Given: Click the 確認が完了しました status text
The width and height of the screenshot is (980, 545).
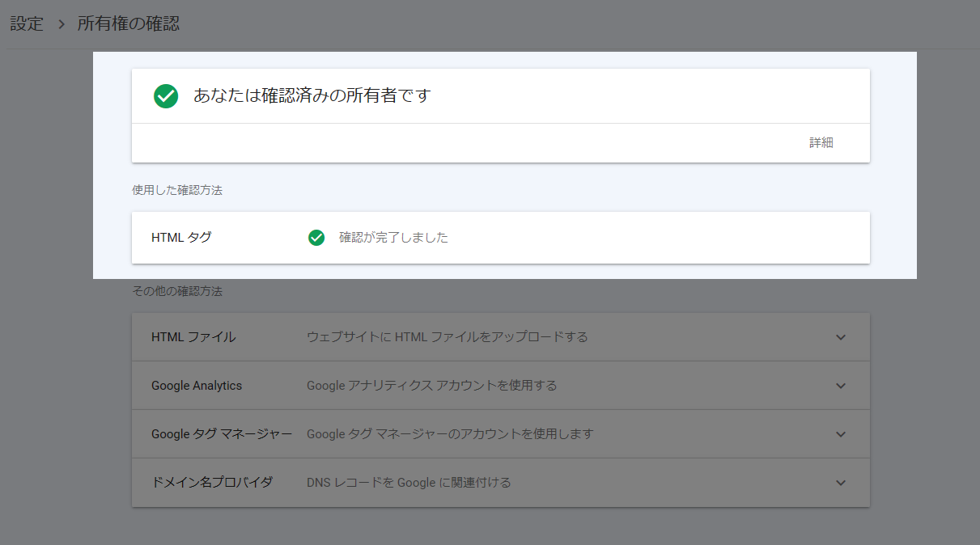Looking at the screenshot, I should pyautogui.click(x=393, y=238).
